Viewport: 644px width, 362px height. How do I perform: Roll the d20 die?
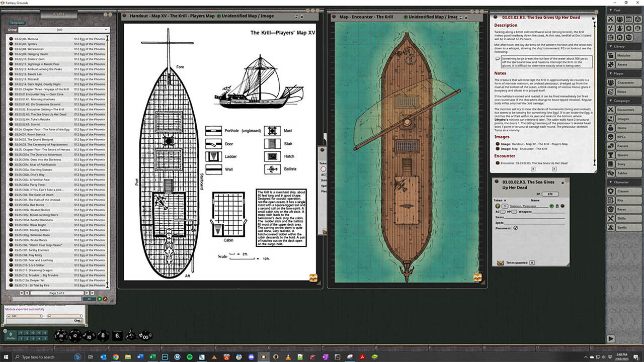[x=62, y=336]
